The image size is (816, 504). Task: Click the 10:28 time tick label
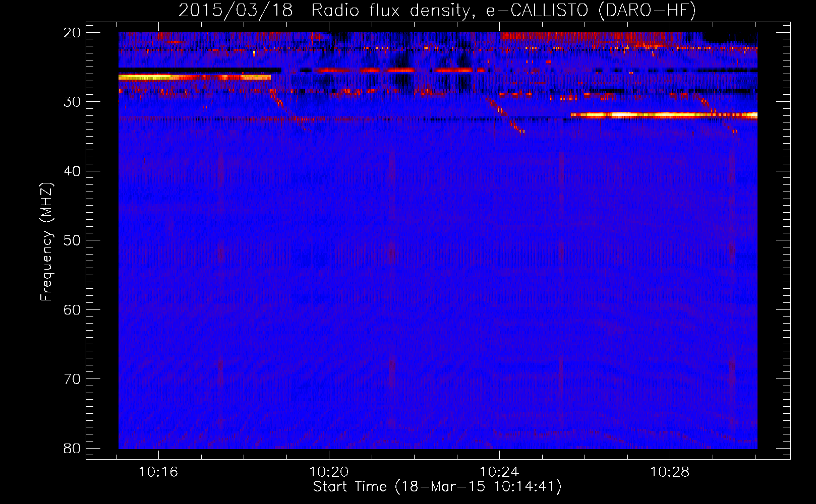click(x=670, y=472)
